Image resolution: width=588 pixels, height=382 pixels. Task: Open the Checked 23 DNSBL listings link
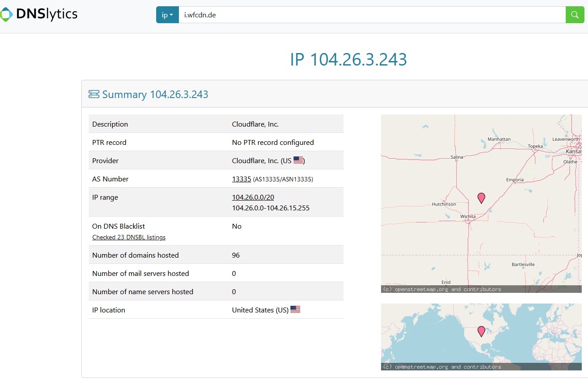[x=129, y=237]
